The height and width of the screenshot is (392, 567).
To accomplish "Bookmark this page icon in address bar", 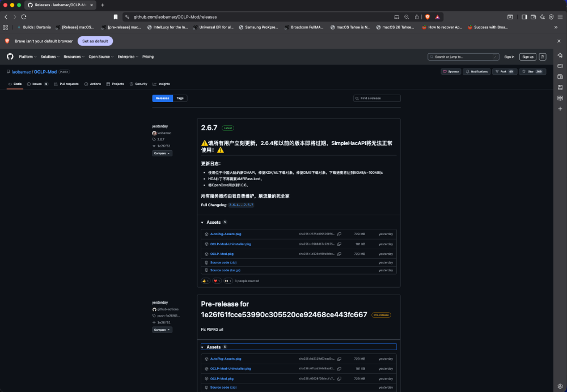I will pyautogui.click(x=116, y=17).
